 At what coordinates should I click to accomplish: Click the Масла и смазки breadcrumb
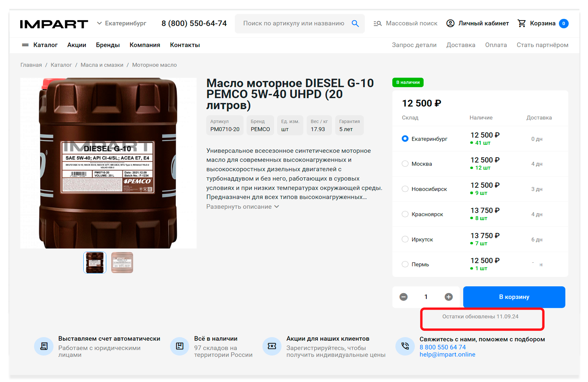[x=102, y=65]
